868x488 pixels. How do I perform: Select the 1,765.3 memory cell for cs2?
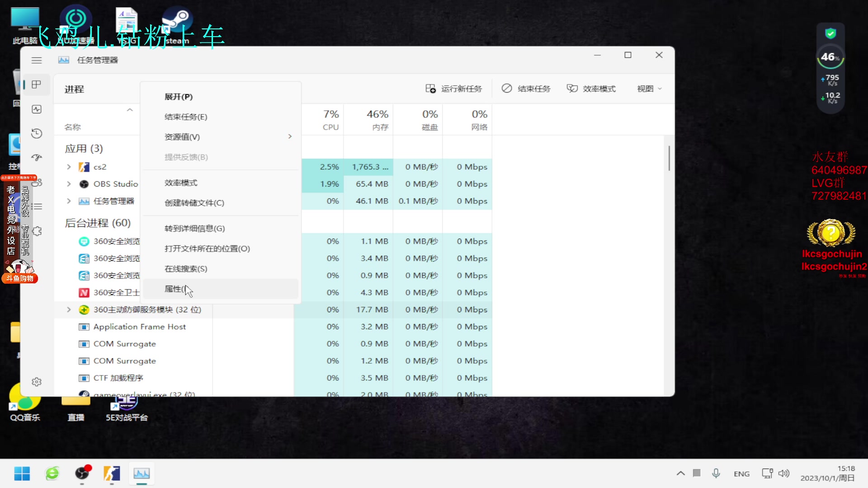[x=368, y=167]
